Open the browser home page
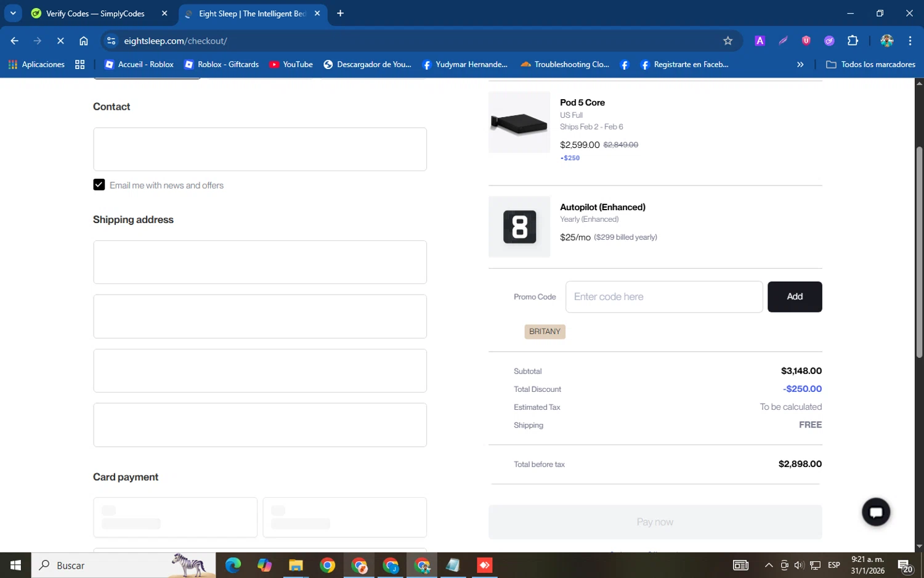The width and height of the screenshot is (924, 578). pyautogui.click(x=84, y=41)
